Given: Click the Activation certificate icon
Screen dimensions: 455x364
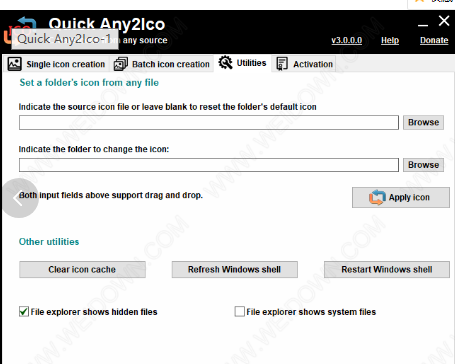Looking at the screenshot, I should click(282, 64).
